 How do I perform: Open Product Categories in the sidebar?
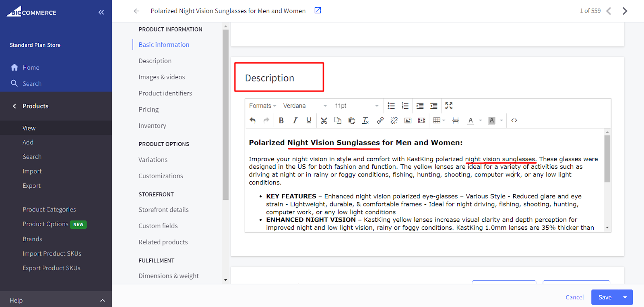point(49,210)
